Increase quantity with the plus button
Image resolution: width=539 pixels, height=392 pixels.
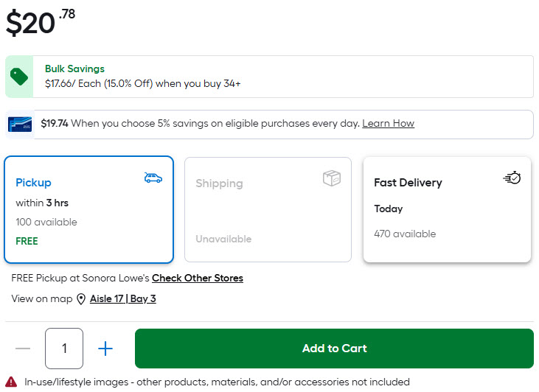tap(105, 349)
